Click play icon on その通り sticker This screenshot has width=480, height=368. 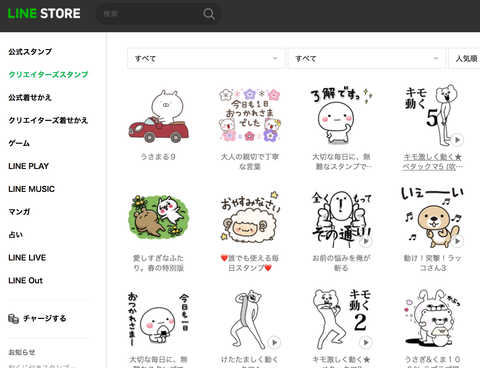(x=366, y=241)
